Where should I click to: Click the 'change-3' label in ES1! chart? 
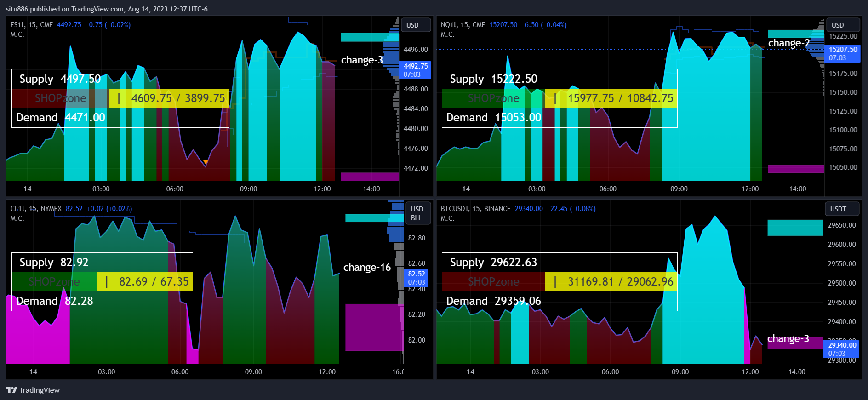point(362,60)
